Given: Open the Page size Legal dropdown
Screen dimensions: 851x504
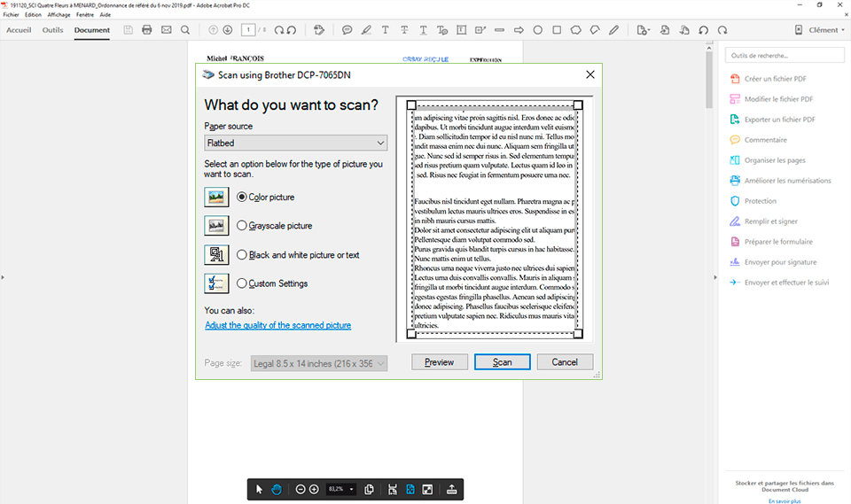Looking at the screenshot, I should [x=319, y=363].
